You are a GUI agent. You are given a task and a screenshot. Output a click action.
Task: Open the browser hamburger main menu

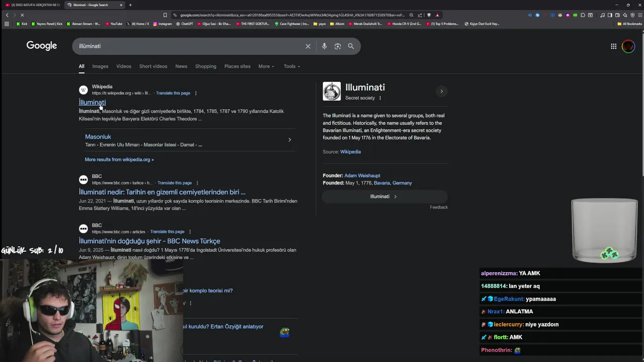tap(640, 15)
